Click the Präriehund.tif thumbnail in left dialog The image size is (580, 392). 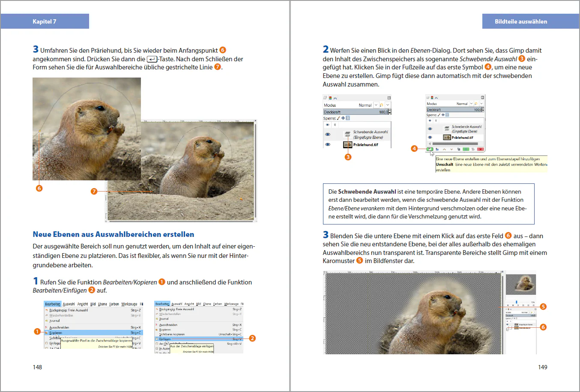(x=347, y=144)
